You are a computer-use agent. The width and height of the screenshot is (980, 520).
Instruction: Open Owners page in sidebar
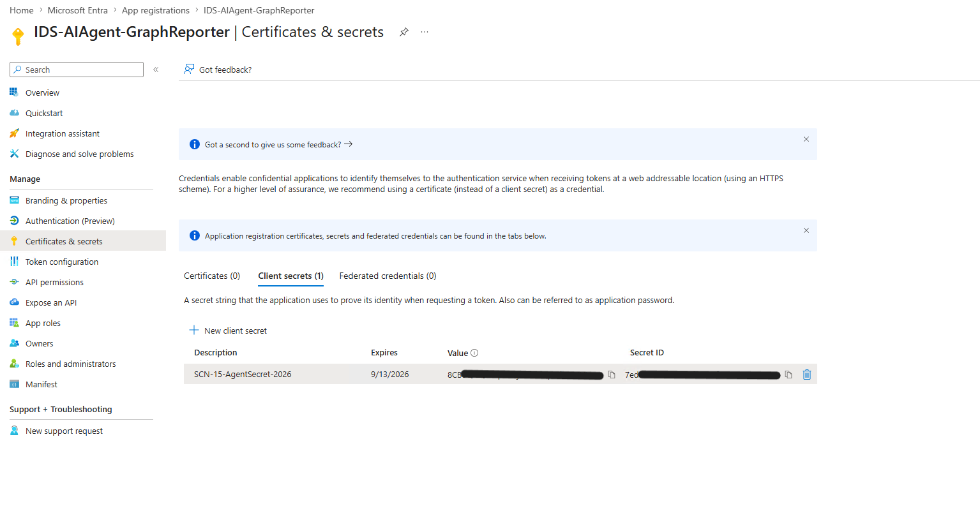point(39,343)
